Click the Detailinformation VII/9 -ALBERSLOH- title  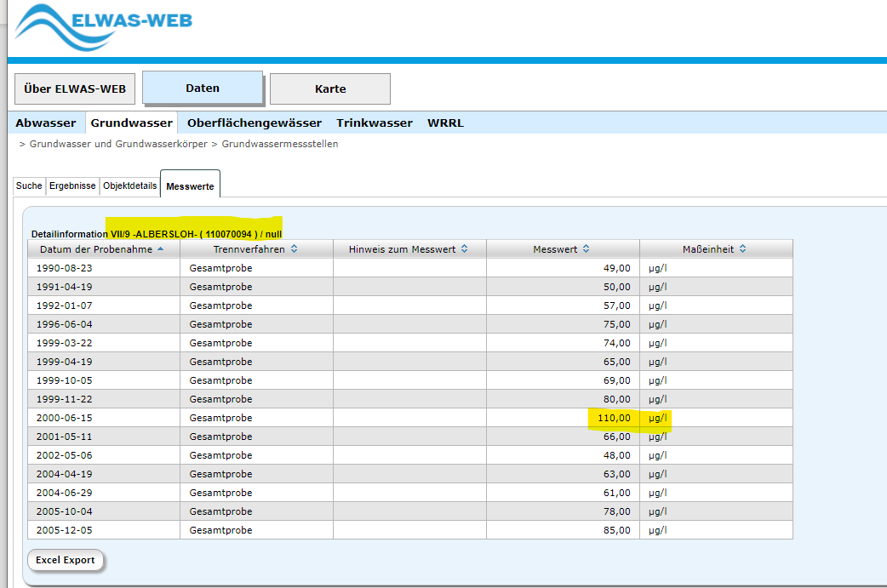(x=157, y=234)
